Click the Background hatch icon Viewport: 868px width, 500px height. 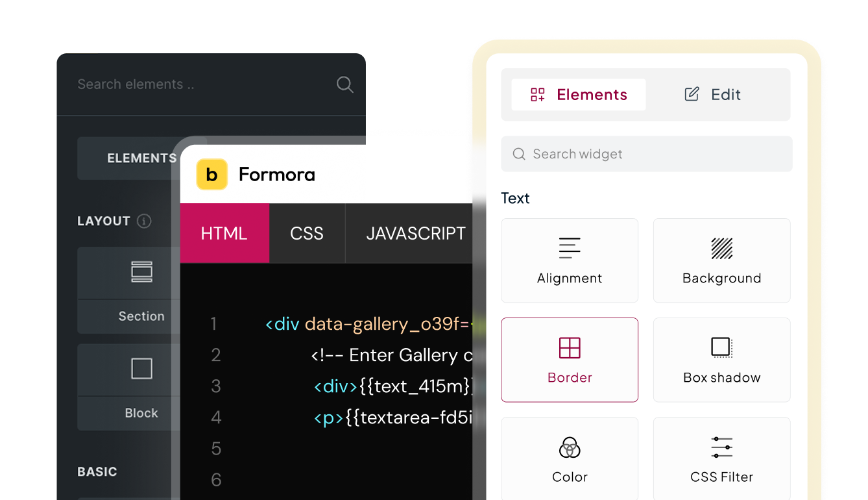point(721,248)
